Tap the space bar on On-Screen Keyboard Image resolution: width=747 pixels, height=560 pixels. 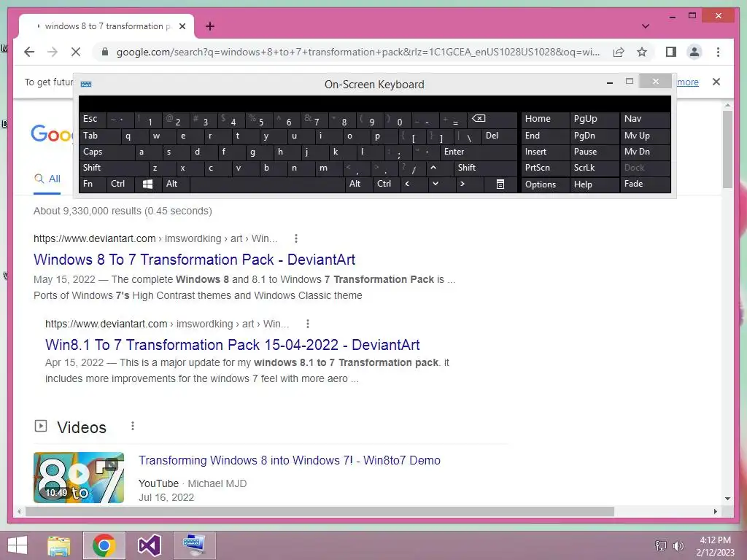(x=267, y=184)
